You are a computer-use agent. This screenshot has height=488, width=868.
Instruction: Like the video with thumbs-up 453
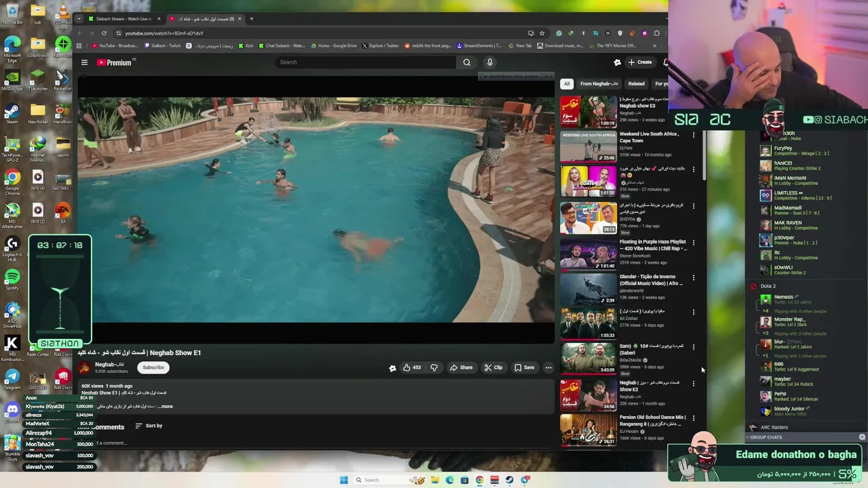(x=412, y=367)
